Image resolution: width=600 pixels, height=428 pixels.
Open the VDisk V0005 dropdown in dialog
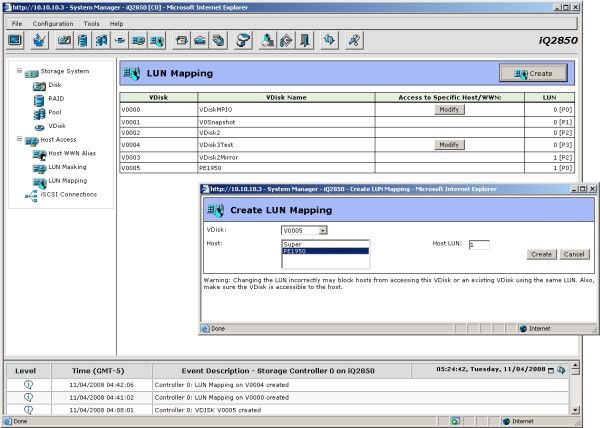tap(323, 230)
